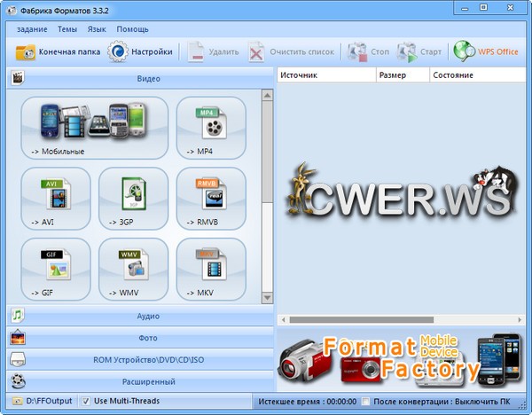Viewport: 532px width, 415px height.
Task: Click the GIF conversion icon
Action: point(55,268)
